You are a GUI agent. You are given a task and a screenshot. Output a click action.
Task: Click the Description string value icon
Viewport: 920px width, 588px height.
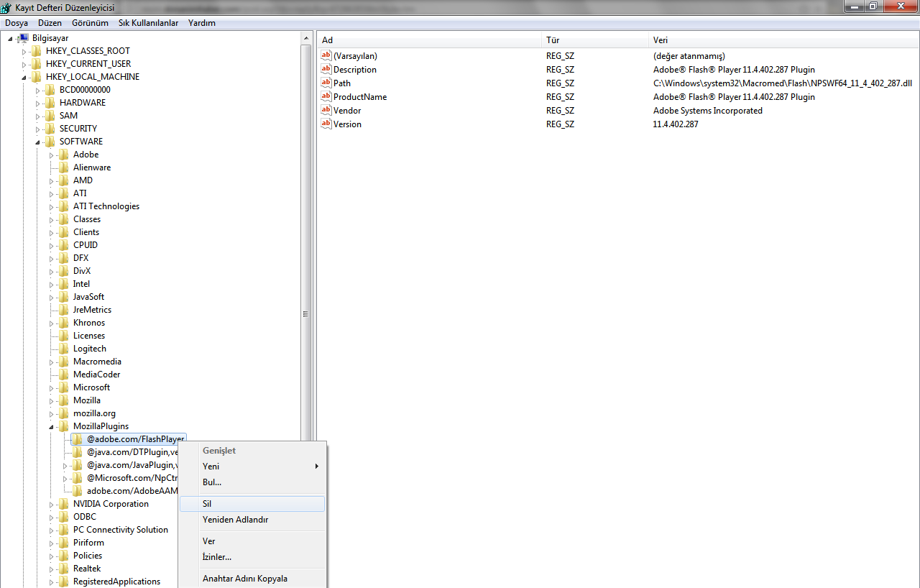tap(326, 69)
